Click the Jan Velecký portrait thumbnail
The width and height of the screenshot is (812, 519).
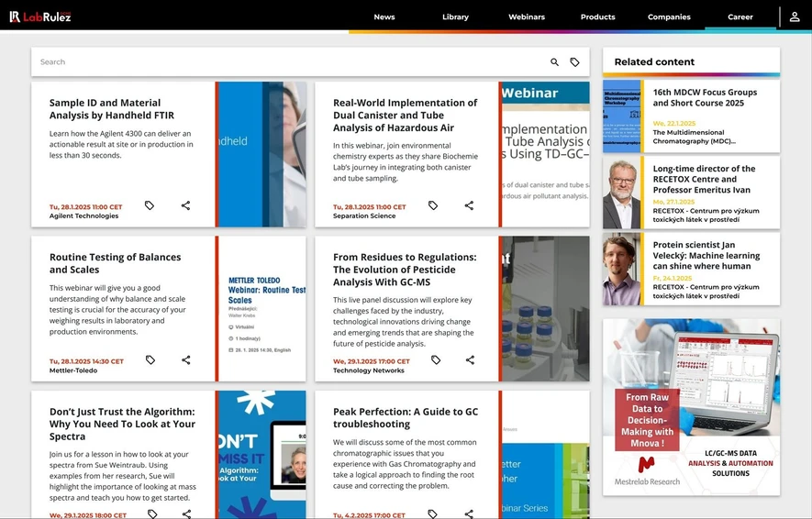click(621, 269)
